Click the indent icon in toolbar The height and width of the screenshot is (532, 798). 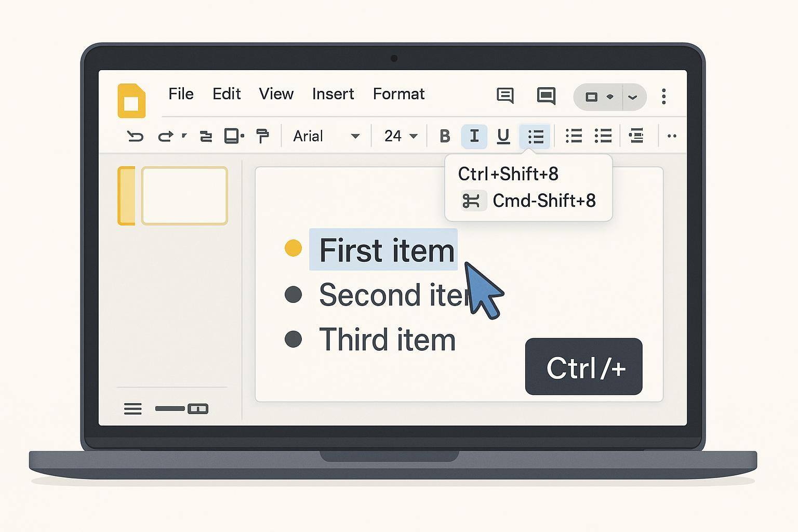coord(636,136)
